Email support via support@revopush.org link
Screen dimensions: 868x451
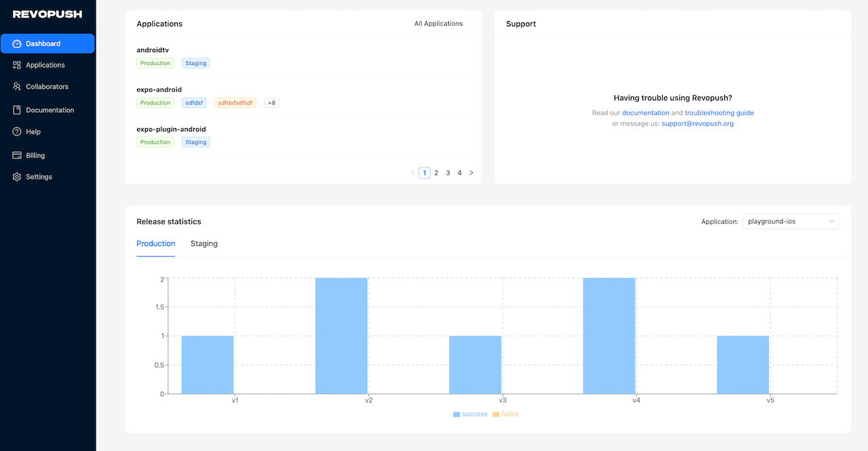[x=698, y=123]
